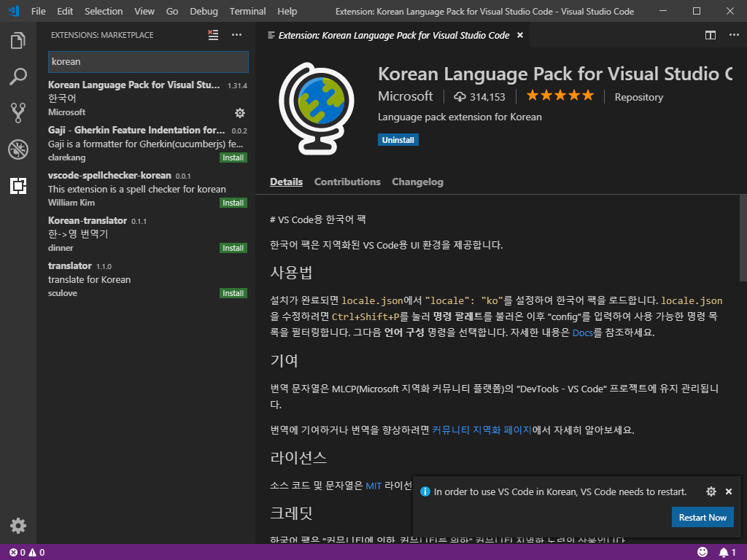Screen dimensions: 747x560
Task: Select the translator 1.1.0 extension entry
Action: pos(147,279)
